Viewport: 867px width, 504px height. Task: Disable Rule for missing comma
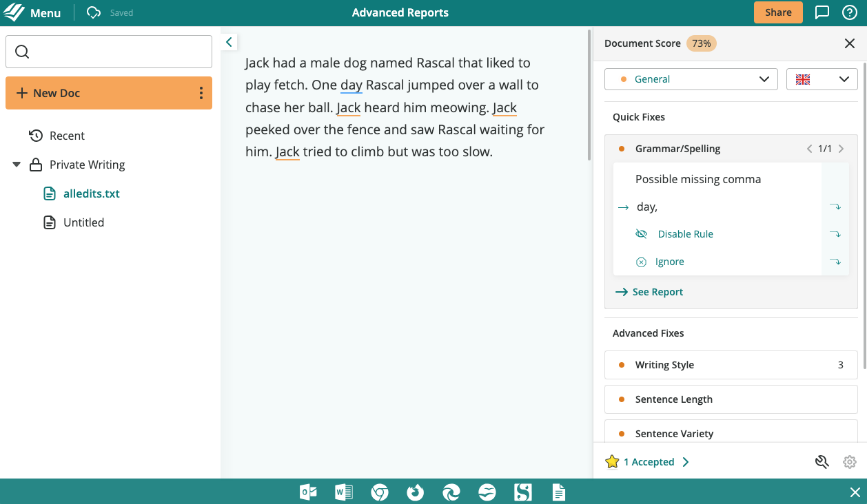685,234
